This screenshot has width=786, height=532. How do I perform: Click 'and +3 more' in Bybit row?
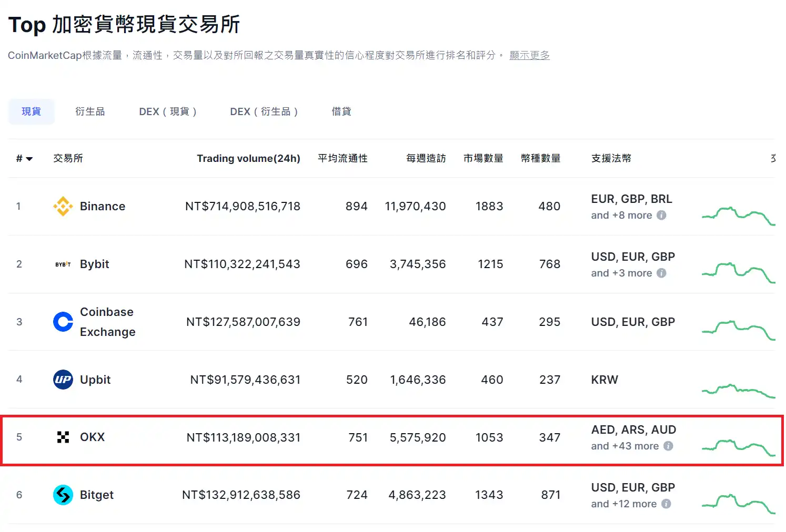pyautogui.click(x=622, y=273)
